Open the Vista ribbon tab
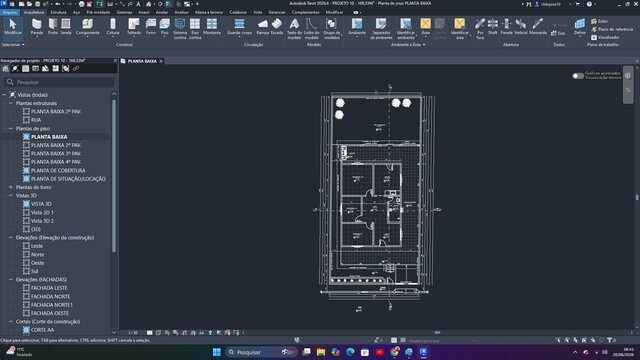Screen dimensions: 640x360 258,12
